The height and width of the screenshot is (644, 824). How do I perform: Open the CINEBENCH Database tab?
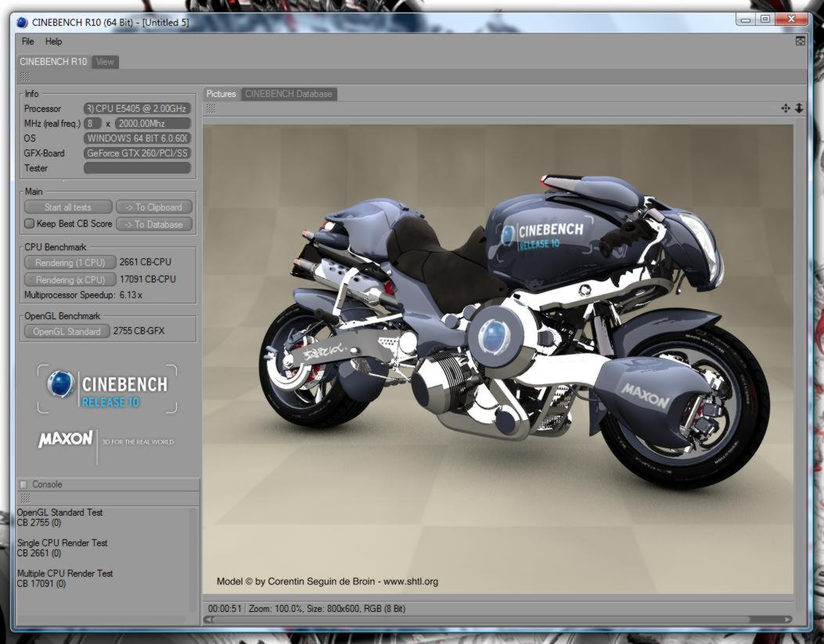click(289, 94)
